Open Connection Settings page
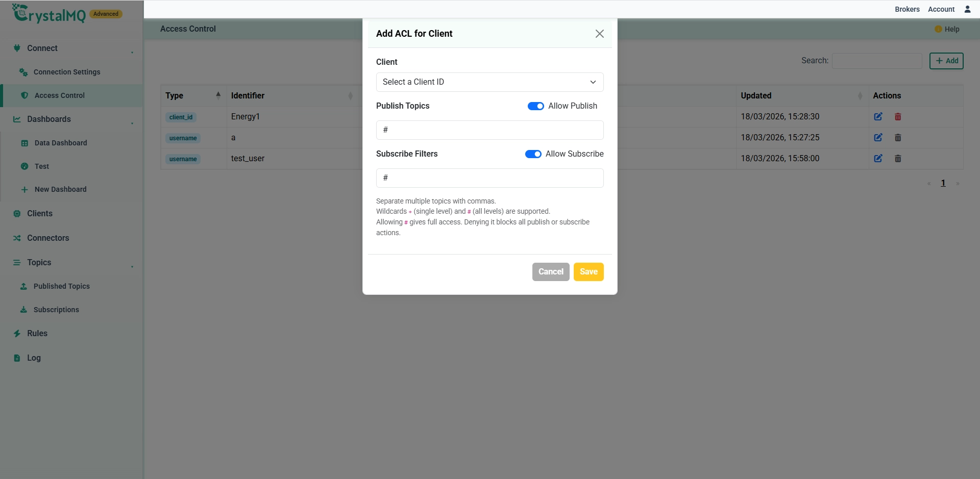Screen dimensions: 980x479 tap(67, 72)
